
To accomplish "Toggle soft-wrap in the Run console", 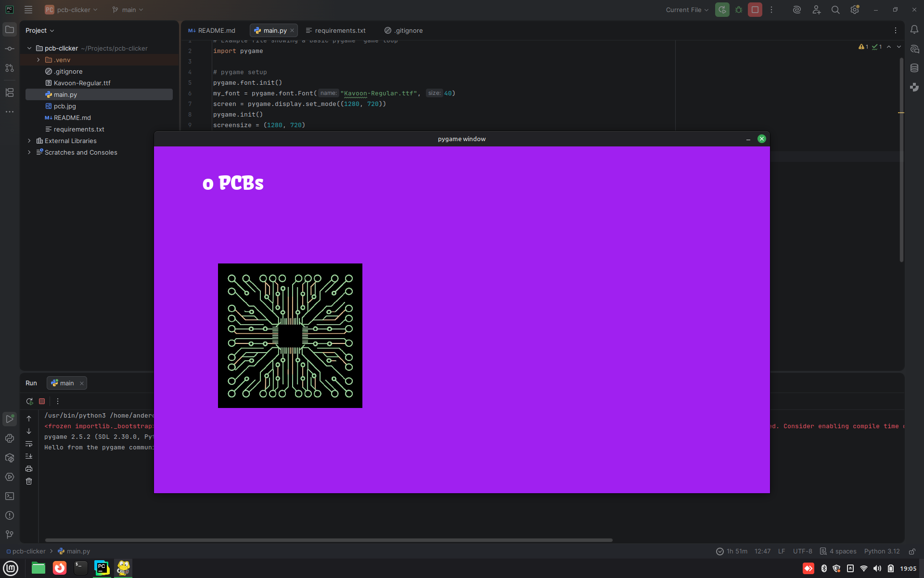I will (x=29, y=444).
